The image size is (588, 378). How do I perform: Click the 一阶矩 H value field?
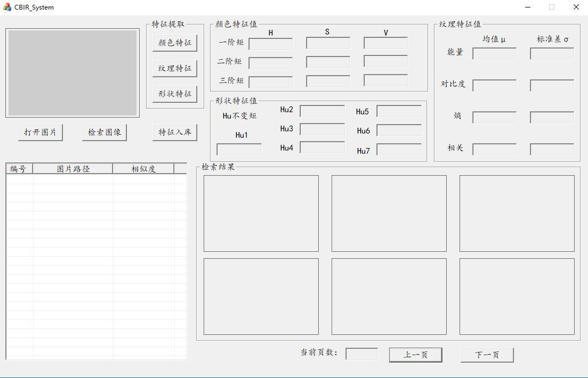pos(271,44)
